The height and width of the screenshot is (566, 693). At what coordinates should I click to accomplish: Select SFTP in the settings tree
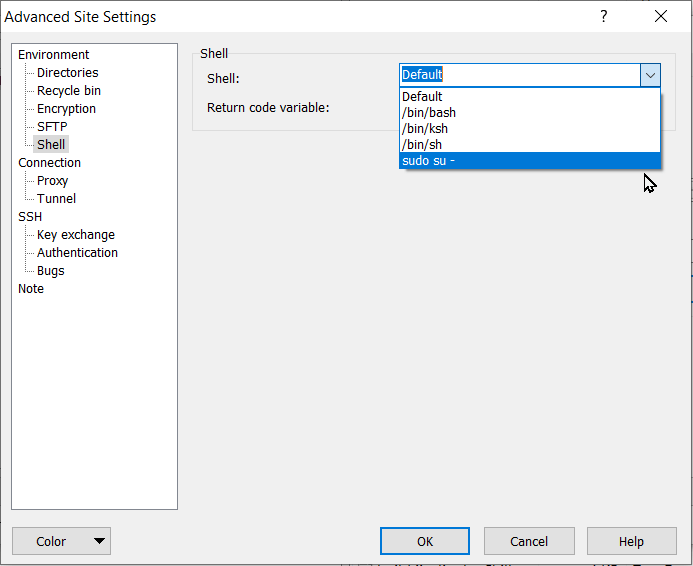52,127
